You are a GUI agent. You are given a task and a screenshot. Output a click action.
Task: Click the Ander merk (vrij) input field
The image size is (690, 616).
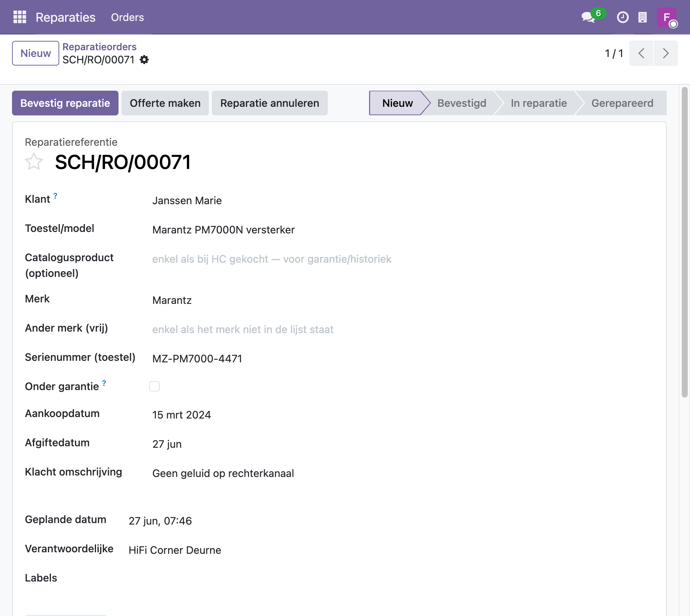point(401,329)
